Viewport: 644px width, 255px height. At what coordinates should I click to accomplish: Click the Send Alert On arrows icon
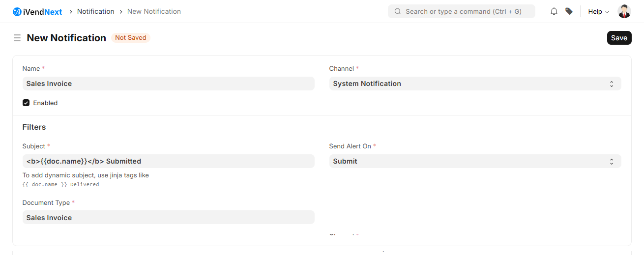(612, 162)
